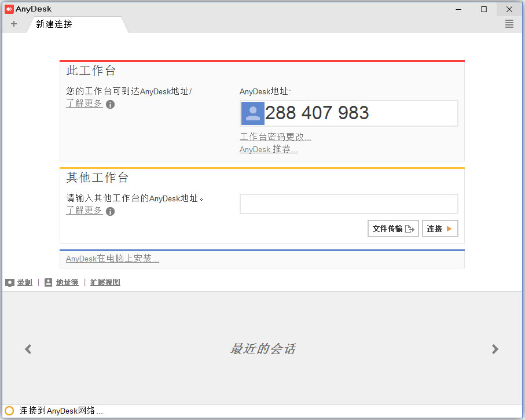Click info icon beside 其他工作台 了解更多

click(x=110, y=212)
